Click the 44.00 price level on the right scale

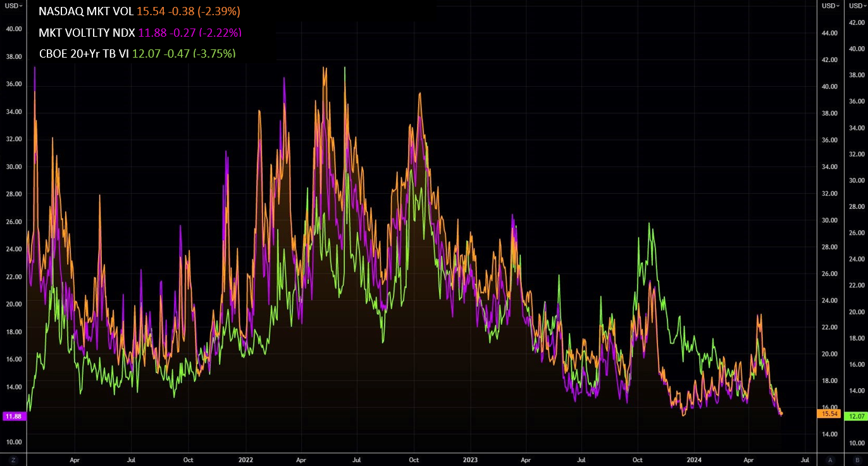829,32
